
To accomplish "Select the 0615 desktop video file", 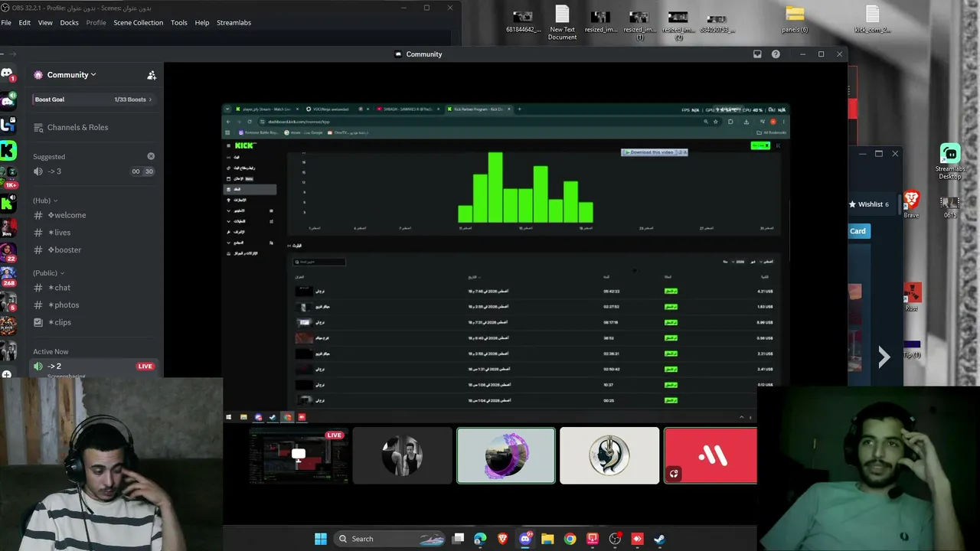I will click(x=950, y=207).
